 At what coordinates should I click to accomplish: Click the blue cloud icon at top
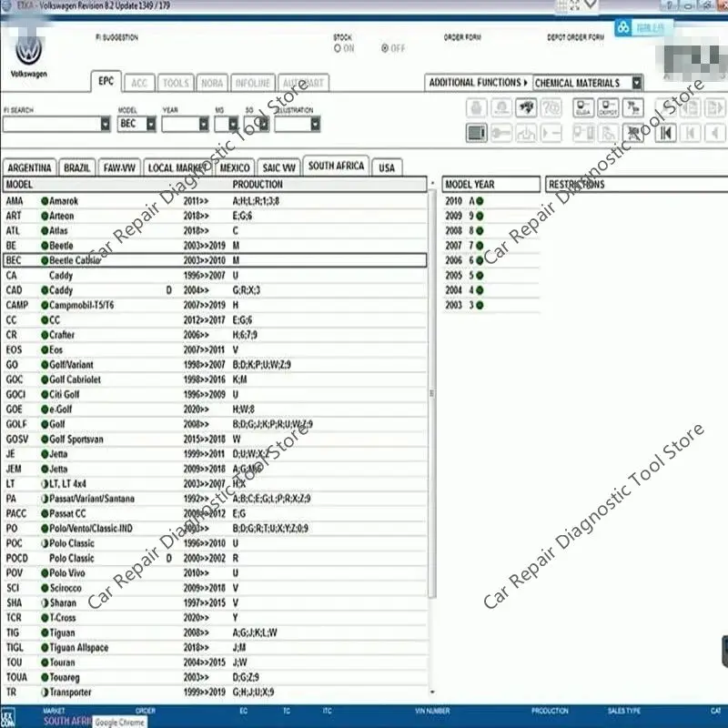tap(623, 28)
